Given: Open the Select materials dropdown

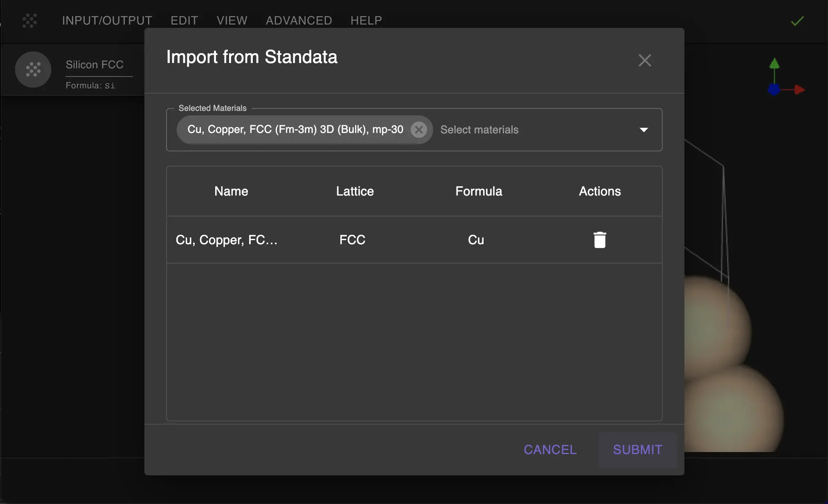Looking at the screenshot, I should [x=643, y=130].
